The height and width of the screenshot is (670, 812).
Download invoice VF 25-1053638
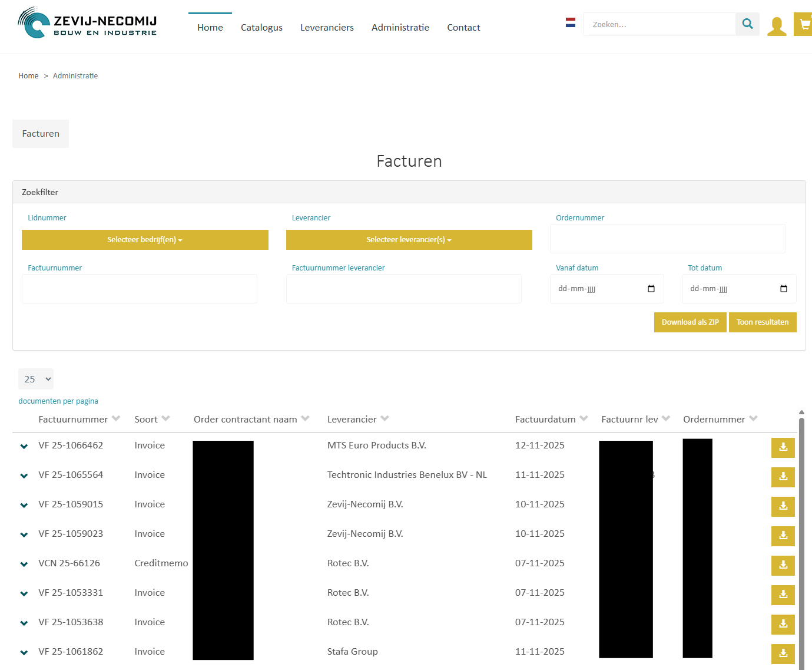click(783, 625)
